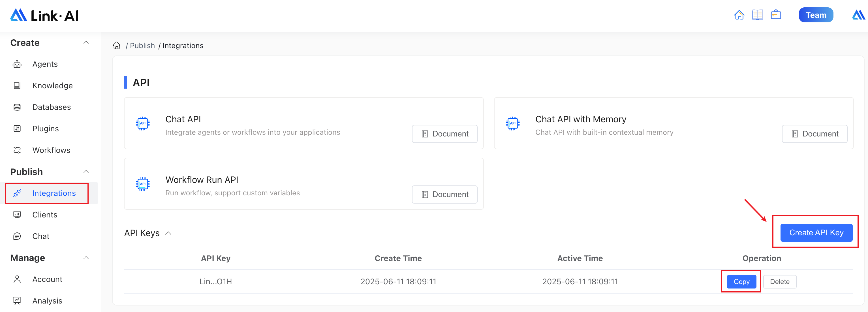Click the Account person icon

point(17,279)
